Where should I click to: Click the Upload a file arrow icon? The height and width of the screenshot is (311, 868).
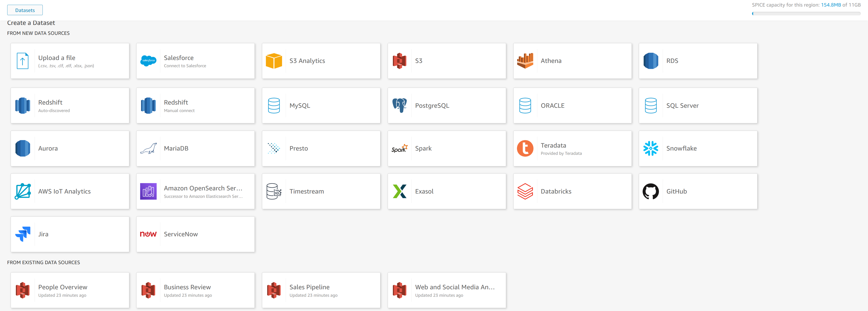click(x=23, y=61)
